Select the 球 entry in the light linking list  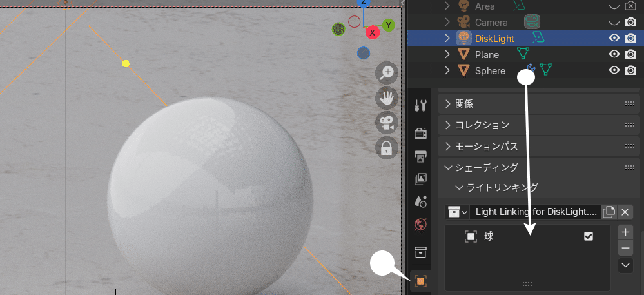pos(528,236)
